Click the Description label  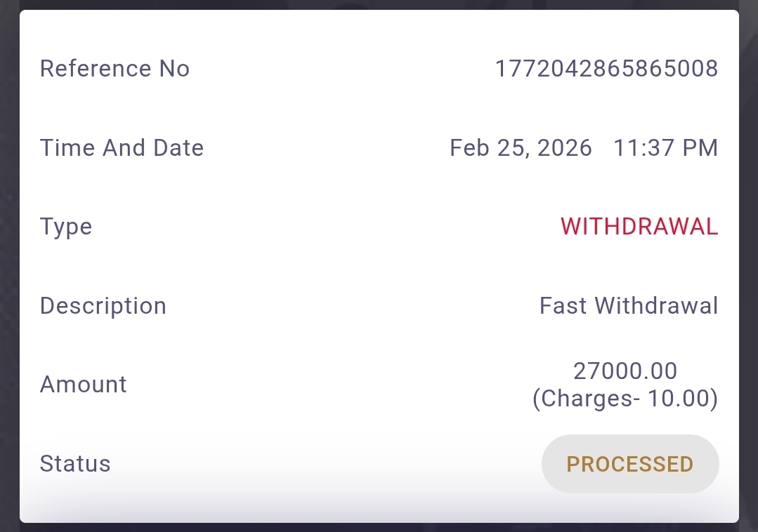[x=103, y=306]
